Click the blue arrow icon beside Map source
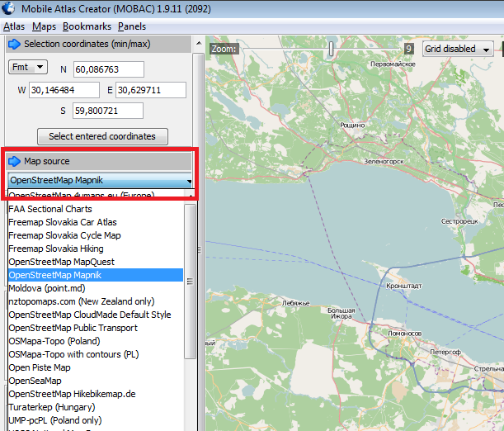Viewport: 504px width, 431px height. point(15,161)
